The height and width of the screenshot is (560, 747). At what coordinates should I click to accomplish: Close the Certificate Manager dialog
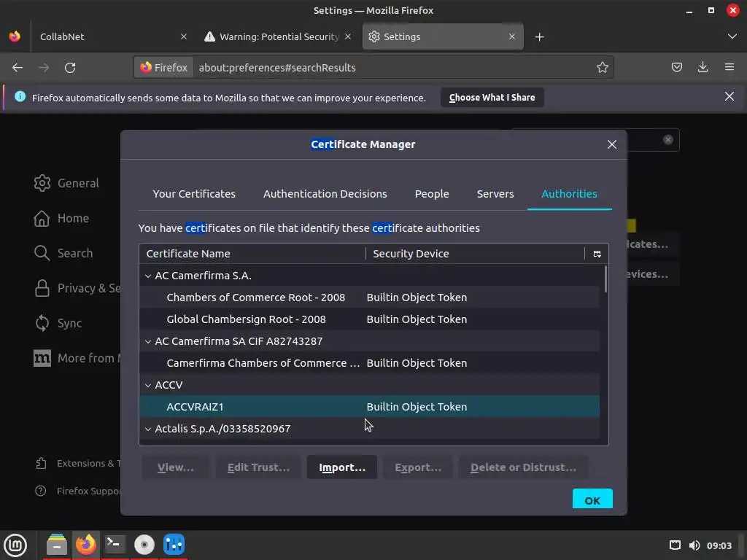click(612, 144)
